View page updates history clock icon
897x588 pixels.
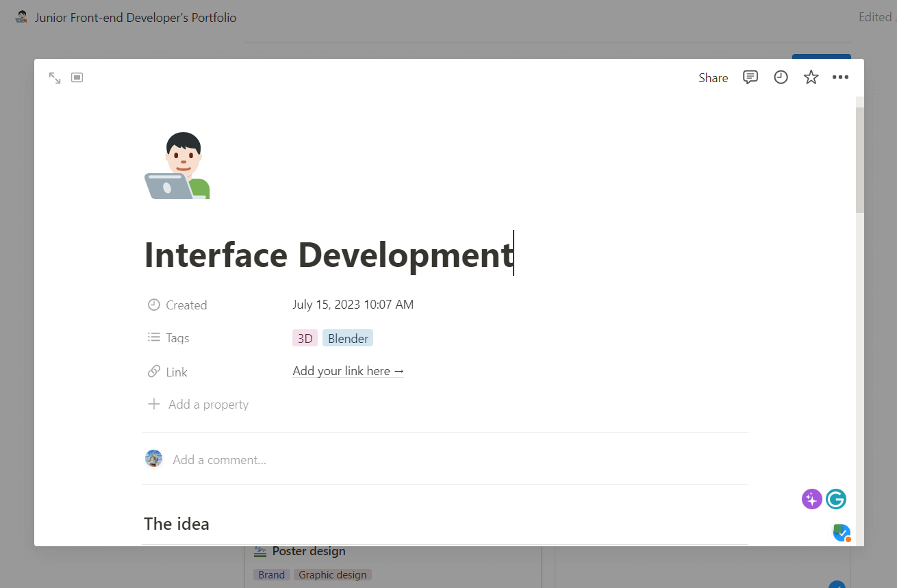pyautogui.click(x=781, y=77)
